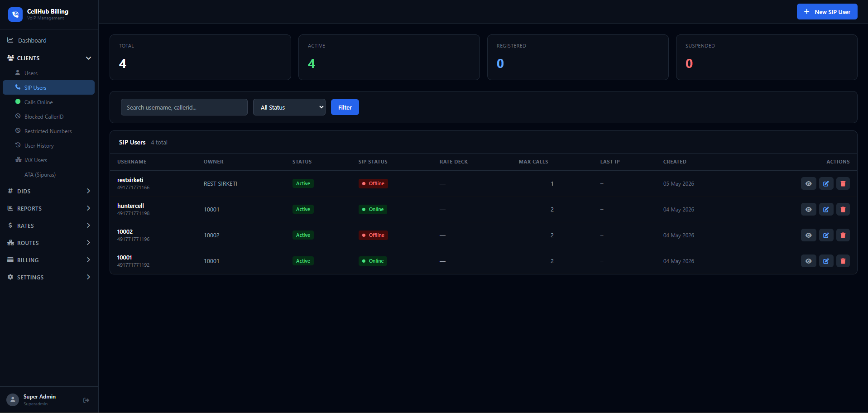Viewport: 868px width, 413px height.
Task: Click the restsirketi username
Action: point(130,180)
